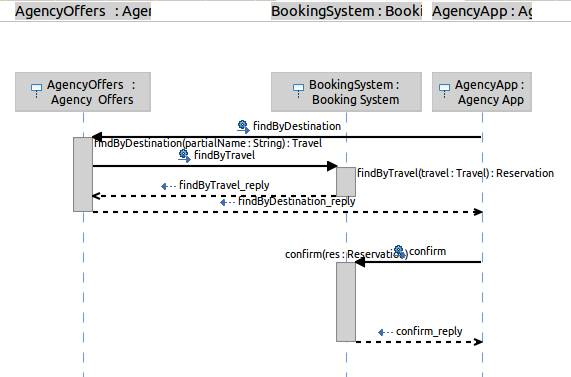Select the AgencyOffers lifeline header box
Screen dimensions: 571x377
(83, 92)
